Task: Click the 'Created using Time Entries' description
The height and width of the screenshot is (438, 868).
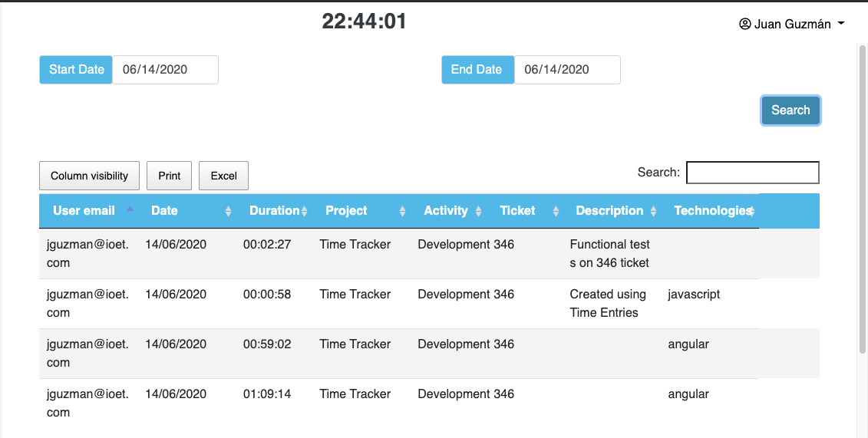Action: [x=608, y=303]
